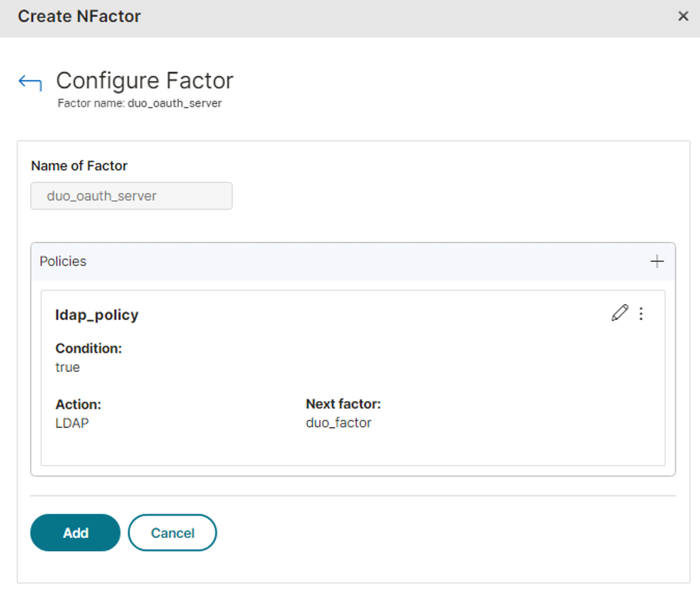Click the Policies section header

pos(63,261)
